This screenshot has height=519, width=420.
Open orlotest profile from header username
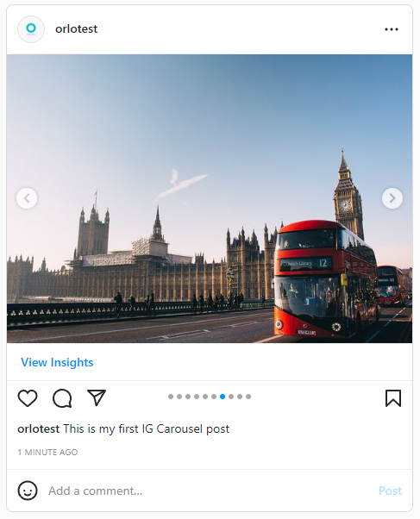pos(76,29)
